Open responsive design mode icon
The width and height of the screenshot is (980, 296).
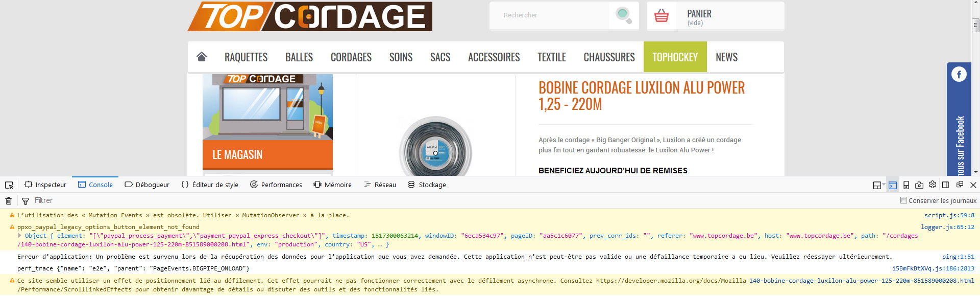[x=906, y=185]
